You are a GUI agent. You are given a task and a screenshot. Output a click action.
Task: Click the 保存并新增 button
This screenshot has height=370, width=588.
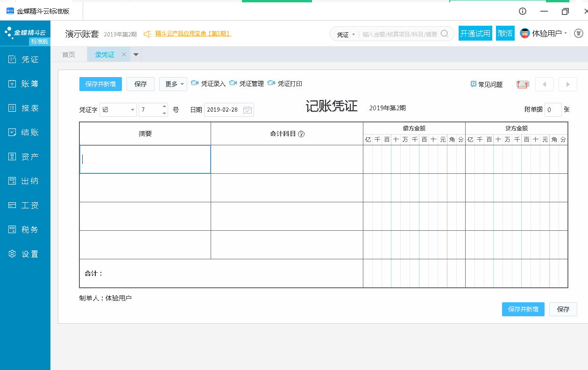(100, 84)
